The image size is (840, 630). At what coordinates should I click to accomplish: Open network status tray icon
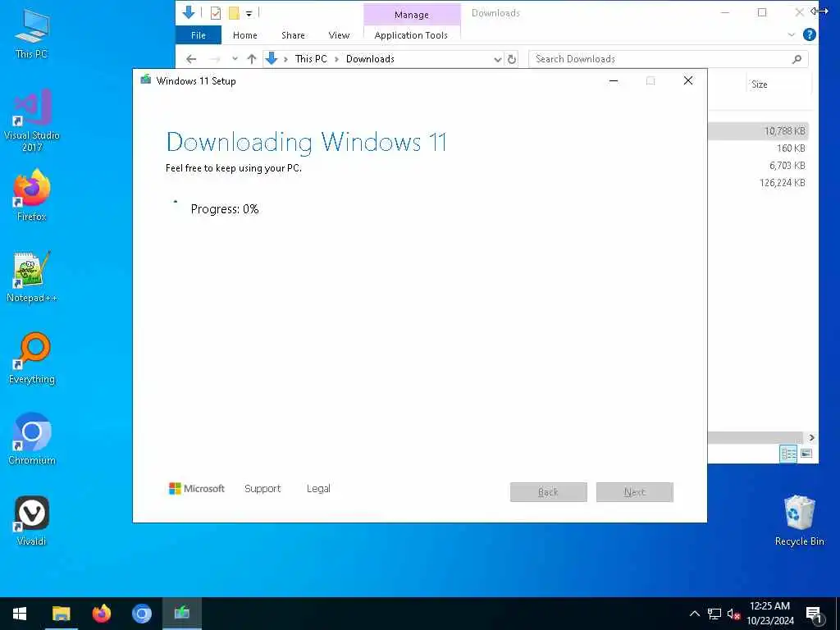tap(714, 614)
